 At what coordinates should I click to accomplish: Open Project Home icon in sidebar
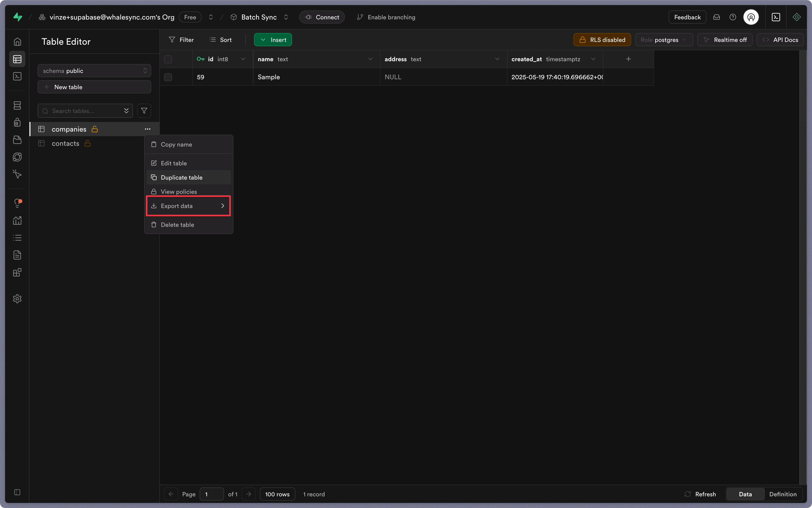pyautogui.click(x=18, y=42)
